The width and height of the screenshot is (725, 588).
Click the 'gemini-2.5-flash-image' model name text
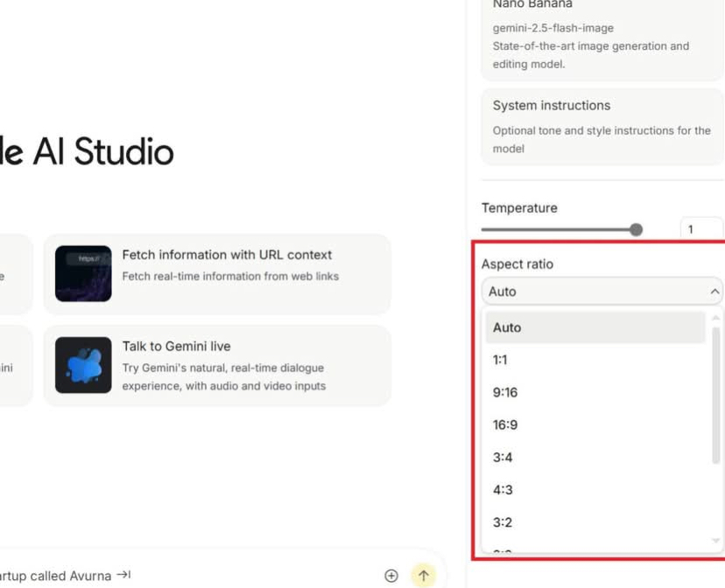coord(553,28)
